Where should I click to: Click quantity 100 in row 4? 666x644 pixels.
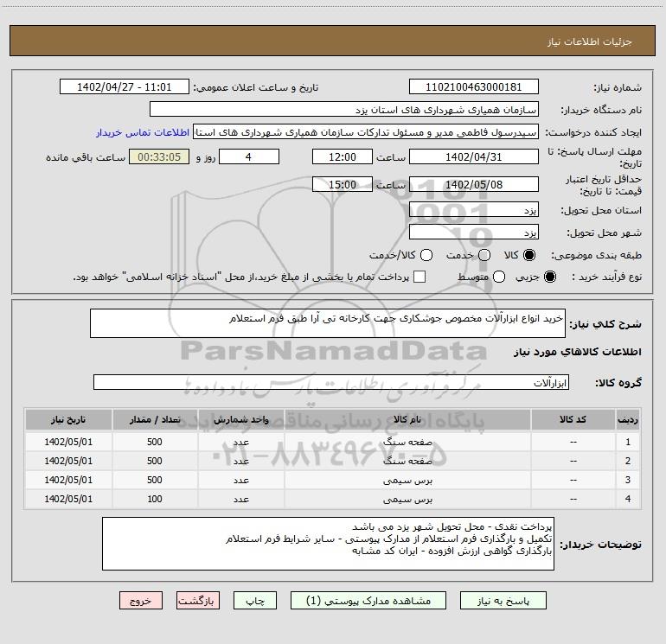pos(155,500)
